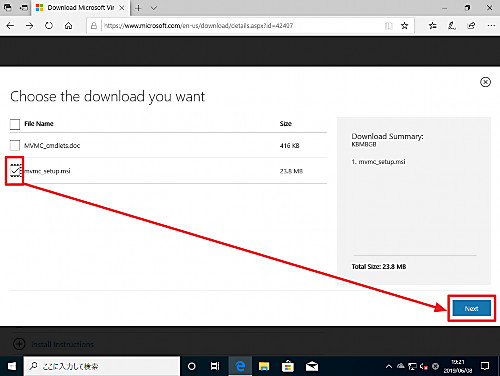500x376 pixels.
Task: Check the MVMC_cmdlets.doc checkbox
Action: [x=15, y=145]
